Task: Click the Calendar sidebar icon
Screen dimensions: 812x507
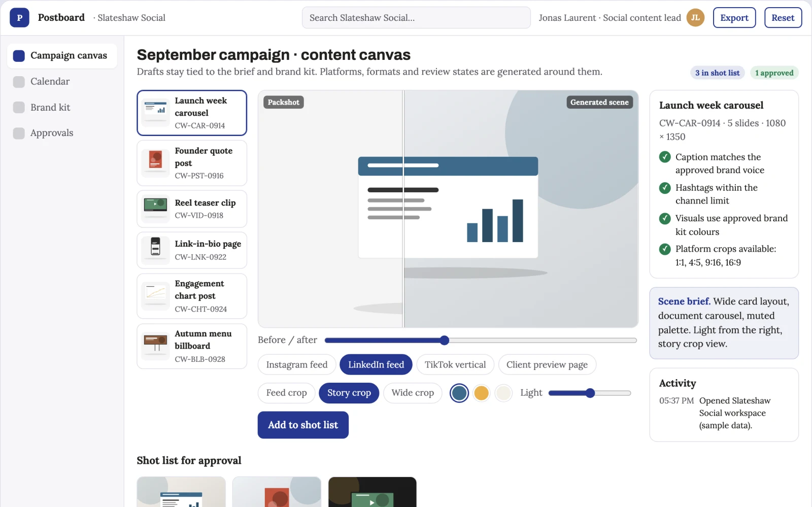Action: 19,82
